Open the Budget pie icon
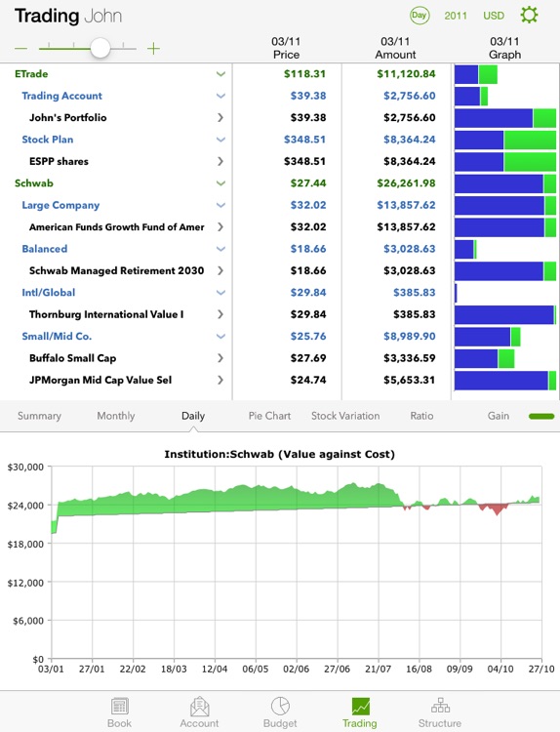 (280, 707)
